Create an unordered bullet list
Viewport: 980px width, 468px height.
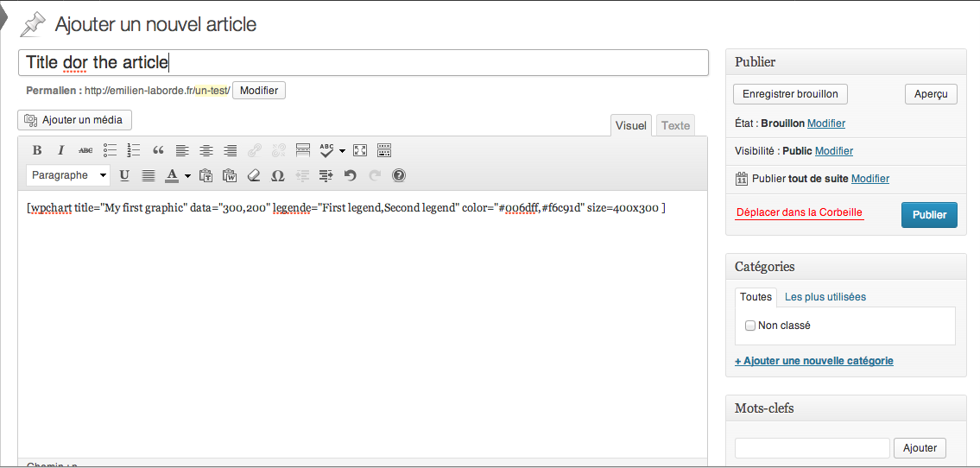tap(110, 150)
